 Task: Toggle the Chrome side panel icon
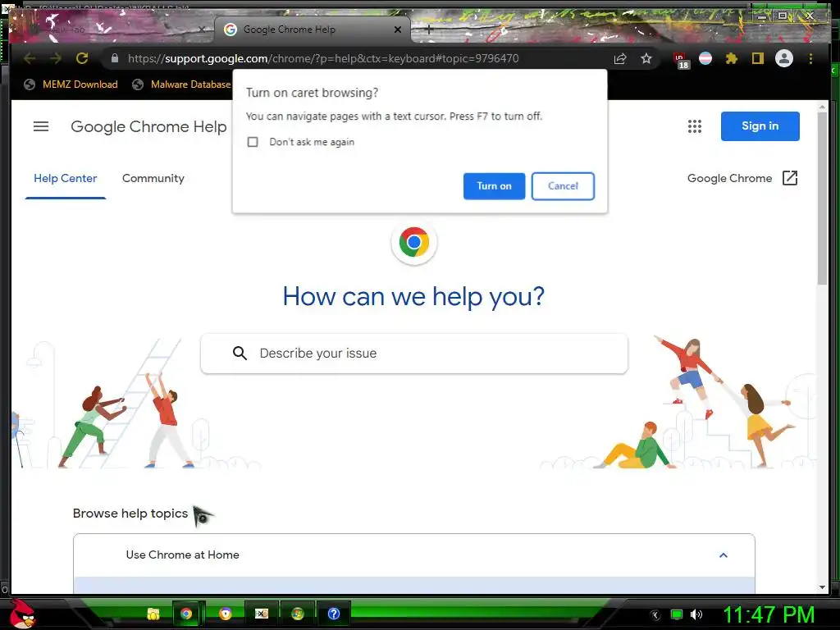757,58
